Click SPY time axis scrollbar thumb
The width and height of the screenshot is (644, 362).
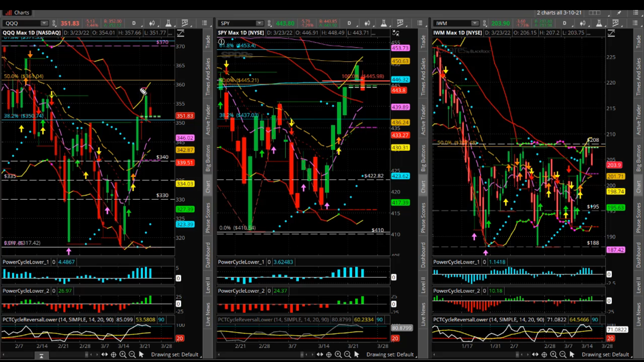(302, 354)
